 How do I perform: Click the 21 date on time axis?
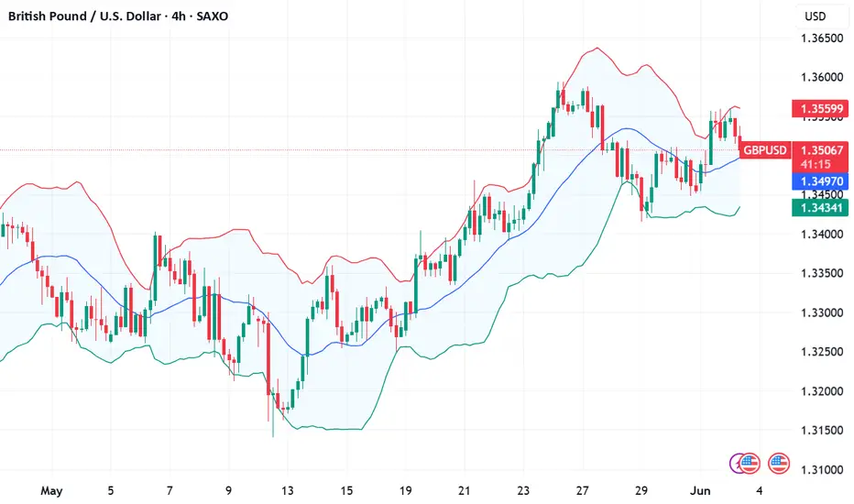464,491
